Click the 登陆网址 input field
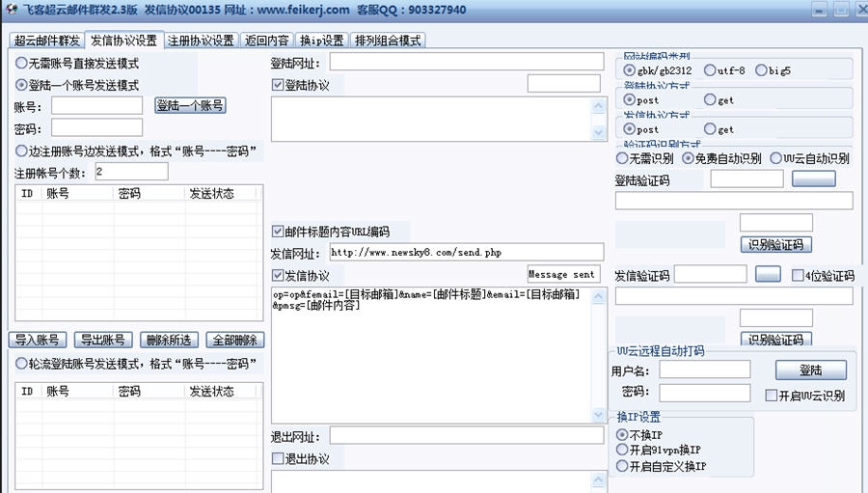 click(x=467, y=62)
